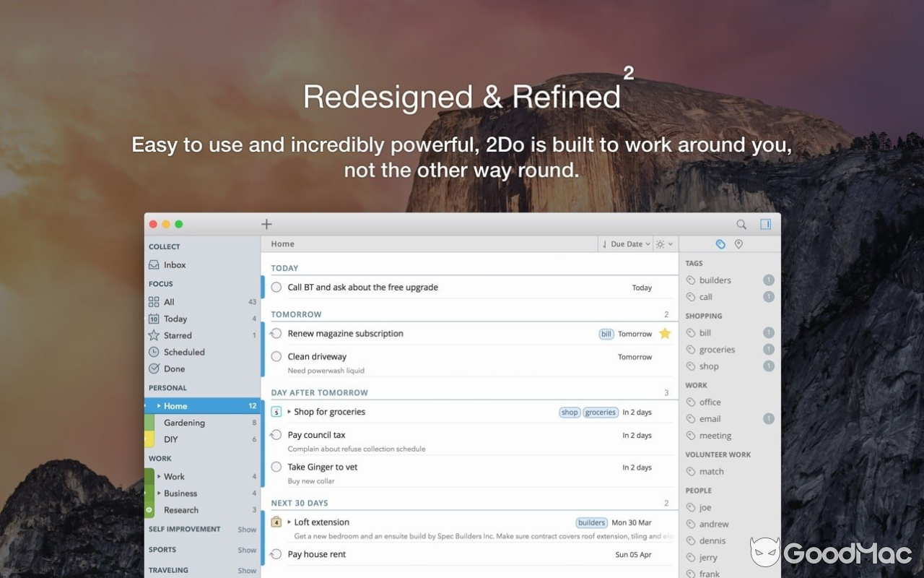Click the bill tag pill on magazine task
924x578 pixels.
pyautogui.click(x=606, y=334)
